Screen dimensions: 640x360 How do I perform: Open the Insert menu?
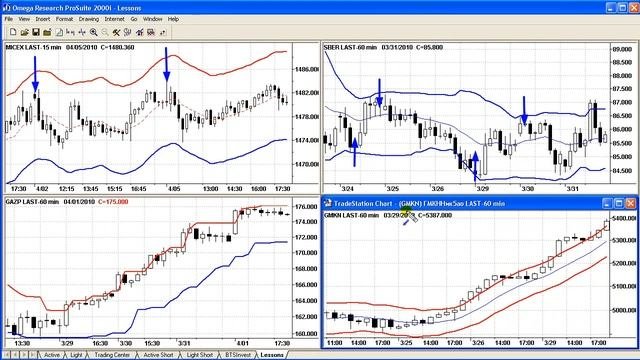42,19
